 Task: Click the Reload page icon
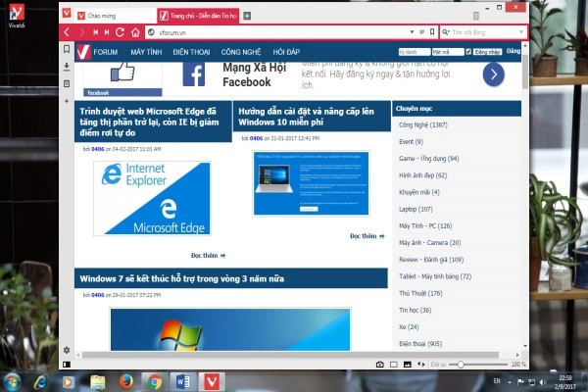(x=122, y=32)
